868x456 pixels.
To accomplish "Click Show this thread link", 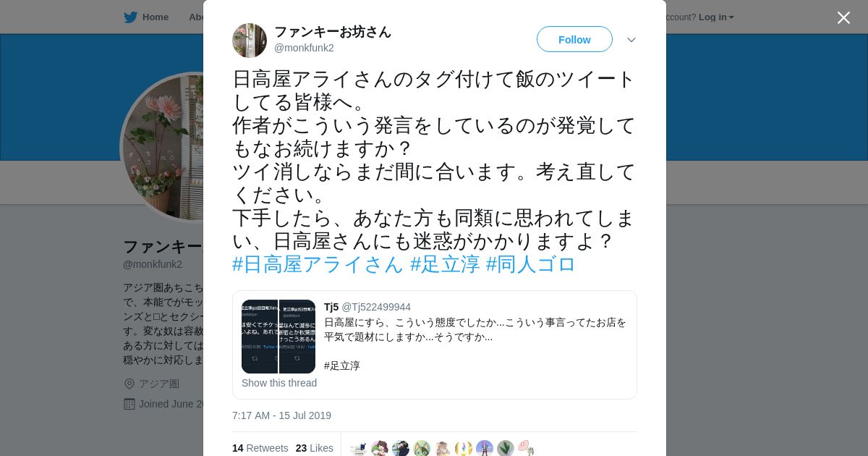I will 279,383.
